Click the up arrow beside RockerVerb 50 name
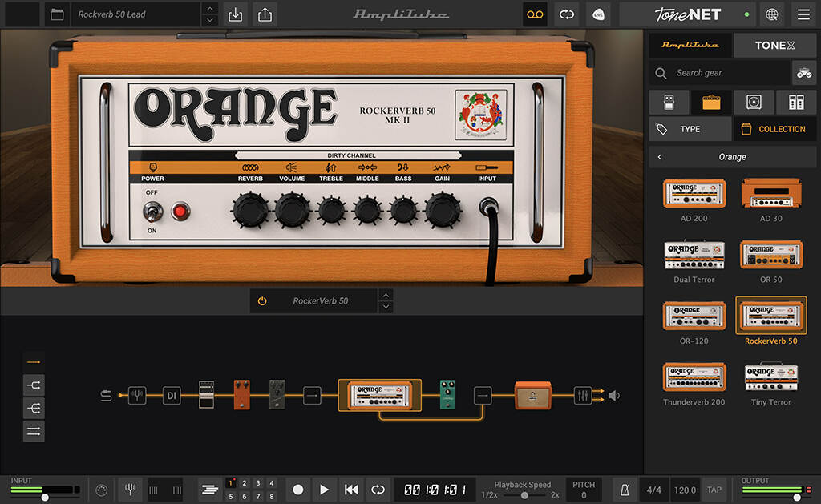This screenshot has width=821, height=504. click(x=386, y=296)
